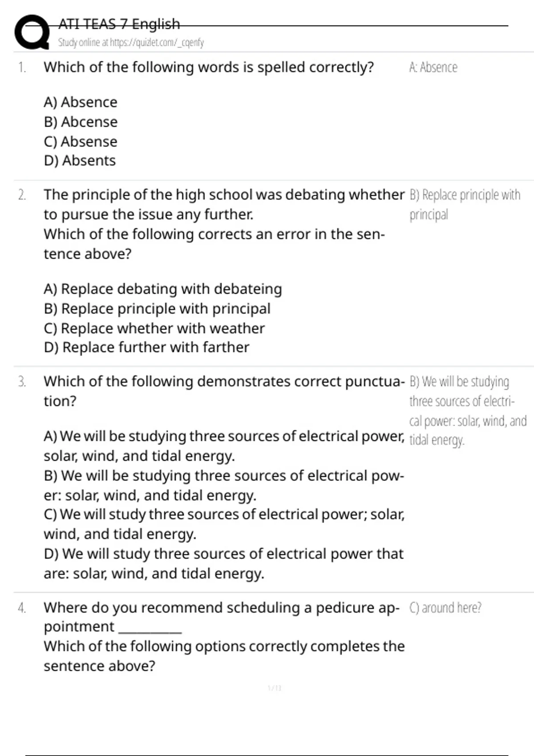Click question number 2
The width and height of the screenshot is (534, 756).
[22, 195]
